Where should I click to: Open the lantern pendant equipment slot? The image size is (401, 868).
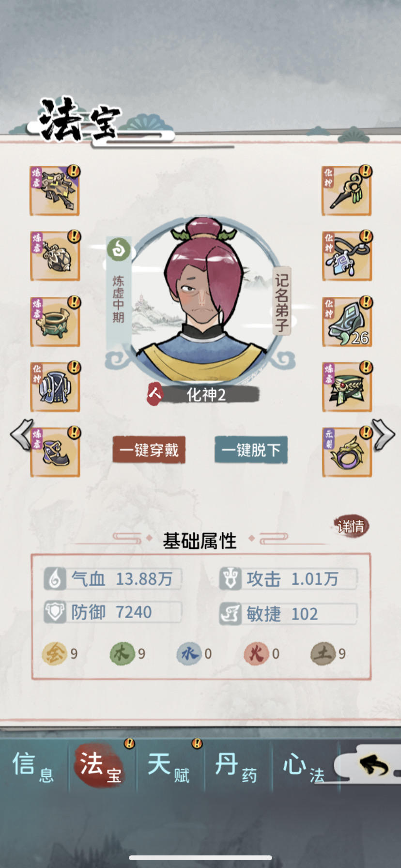point(55,256)
